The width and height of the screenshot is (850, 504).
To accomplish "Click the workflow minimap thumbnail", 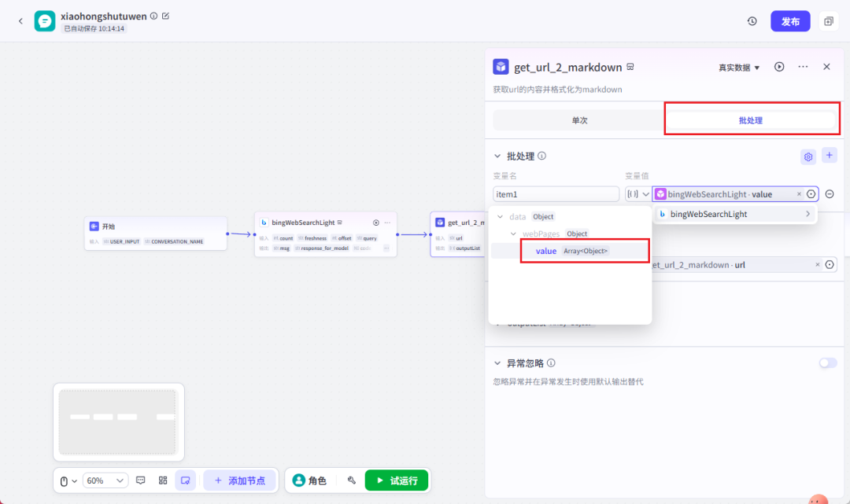I will pos(118,421).
